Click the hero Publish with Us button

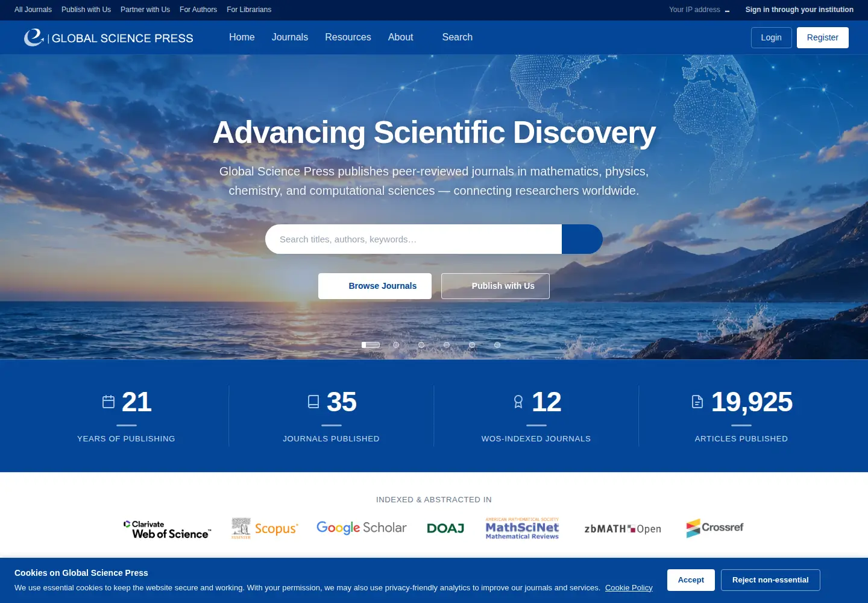tap(495, 286)
